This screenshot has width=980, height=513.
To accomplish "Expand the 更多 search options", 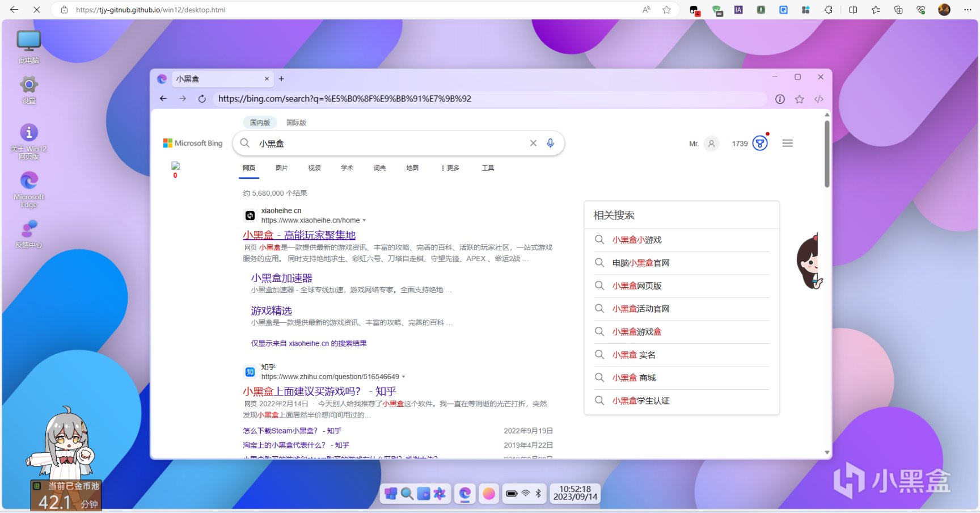I will pos(451,168).
